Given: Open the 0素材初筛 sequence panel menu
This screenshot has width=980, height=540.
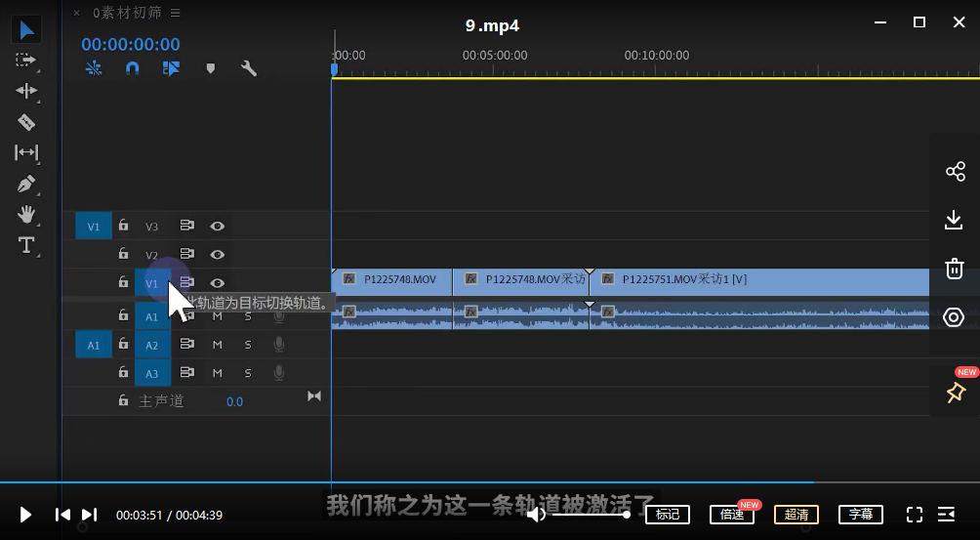Looking at the screenshot, I should (176, 13).
